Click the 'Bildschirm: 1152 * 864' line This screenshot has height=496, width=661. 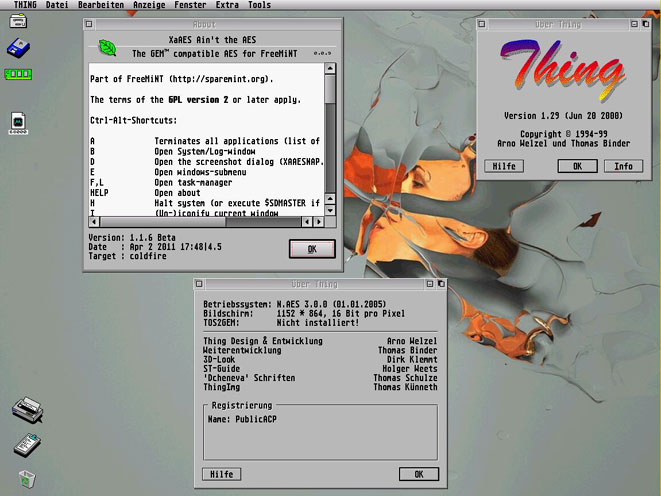pos(304,314)
